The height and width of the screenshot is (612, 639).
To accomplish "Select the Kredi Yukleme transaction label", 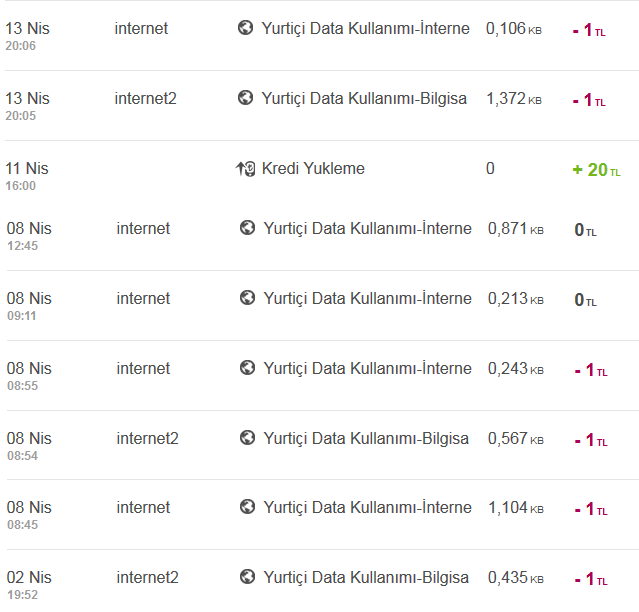I will [313, 168].
